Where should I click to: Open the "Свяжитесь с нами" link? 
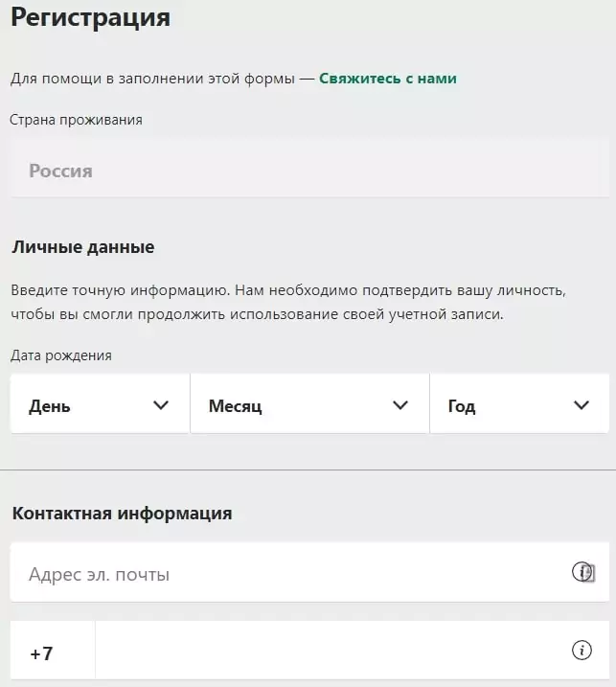coord(388,79)
